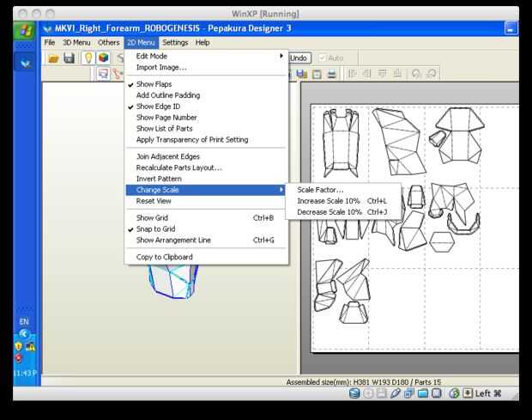Click the red join/disjoin edge tool icon
Viewport: 532px width, 420px height.
click(x=118, y=74)
